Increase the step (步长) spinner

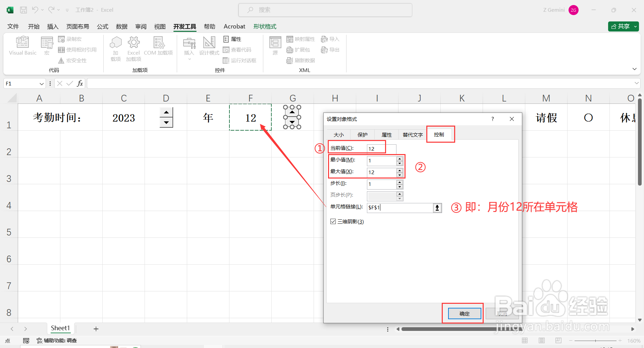[399, 182]
